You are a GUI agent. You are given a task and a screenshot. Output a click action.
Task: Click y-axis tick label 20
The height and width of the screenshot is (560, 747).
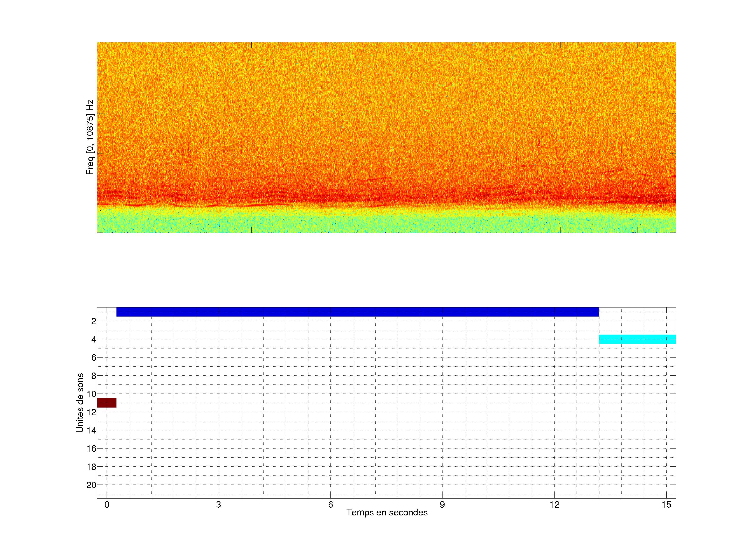pos(91,485)
